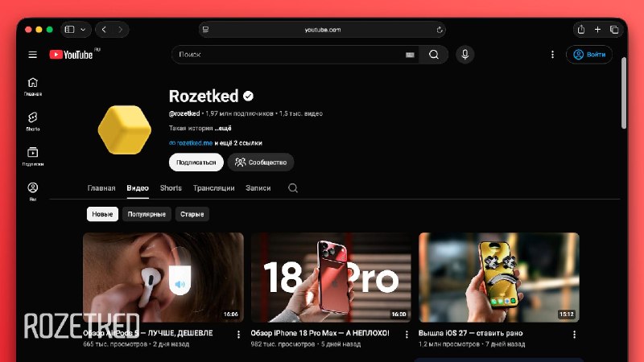Click the youtube.com address bar
This screenshot has width=644, height=362.
[323, 30]
